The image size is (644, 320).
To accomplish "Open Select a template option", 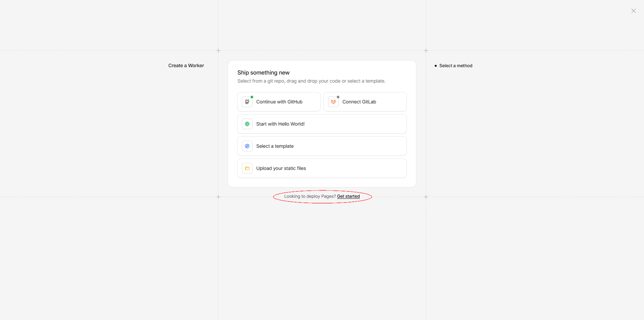I will pyautogui.click(x=322, y=146).
